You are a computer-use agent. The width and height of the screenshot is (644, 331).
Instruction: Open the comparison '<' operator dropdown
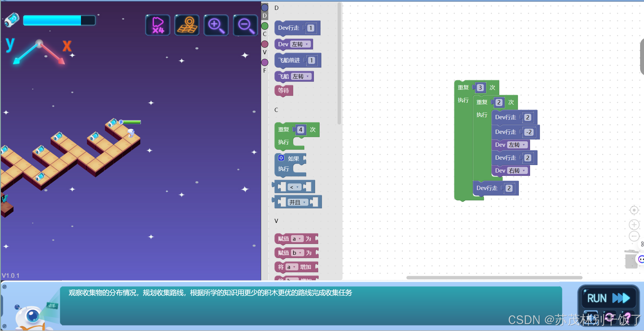point(294,187)
